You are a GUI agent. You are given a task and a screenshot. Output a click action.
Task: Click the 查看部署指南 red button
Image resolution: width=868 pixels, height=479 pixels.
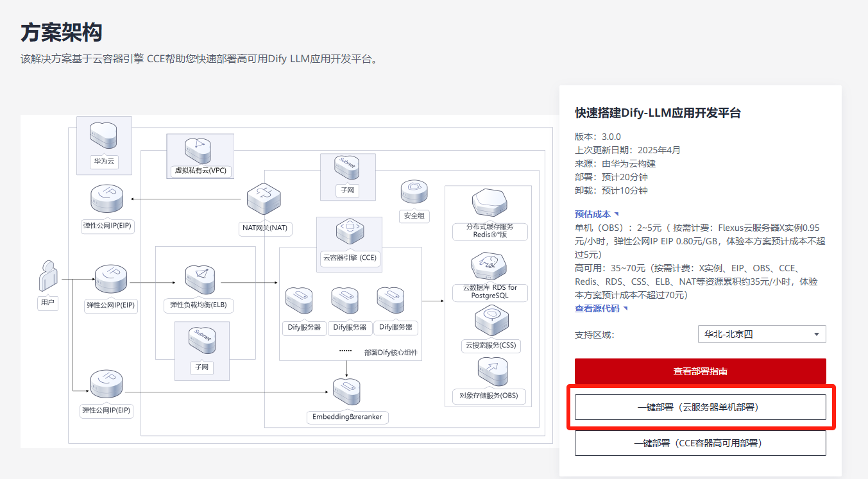[700, 371]
